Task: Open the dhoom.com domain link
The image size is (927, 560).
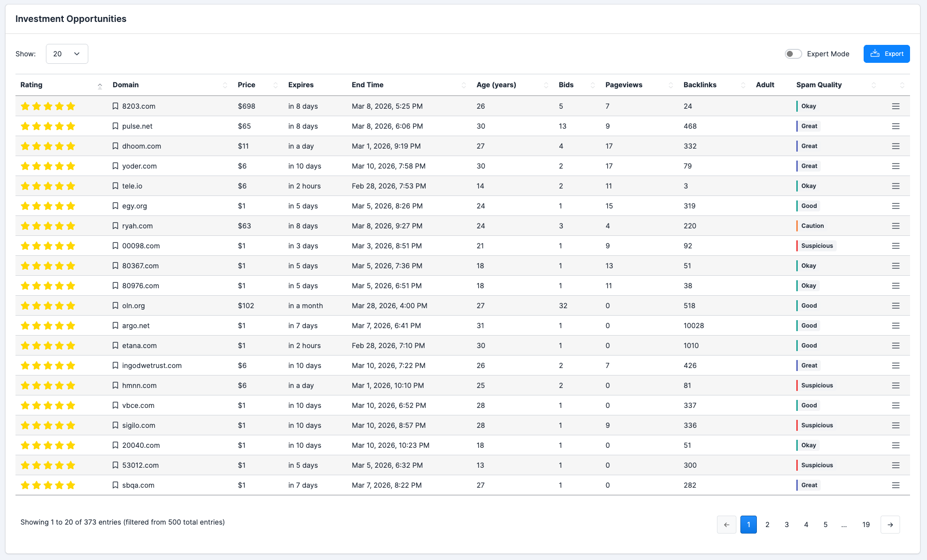Action: tap(142, 146)
